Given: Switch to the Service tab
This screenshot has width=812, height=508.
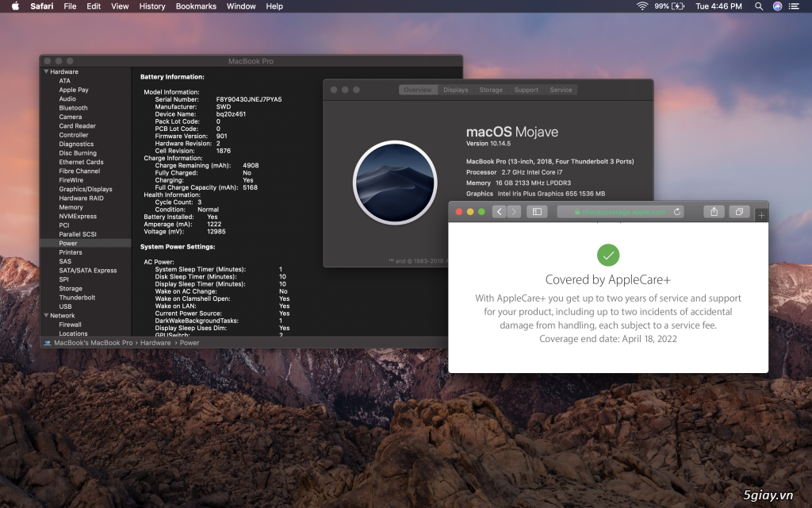Looking at the screenshot, I should 561,90.
